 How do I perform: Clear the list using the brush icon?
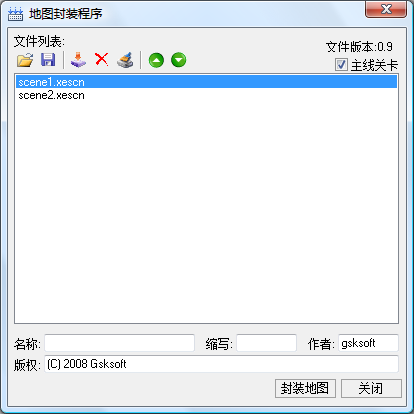(125, 60)
